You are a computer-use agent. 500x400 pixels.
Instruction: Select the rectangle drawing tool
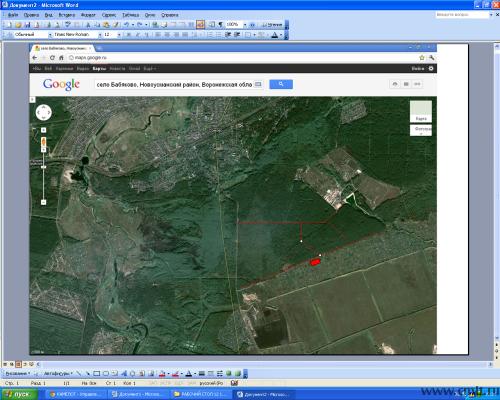pos(97,374)
